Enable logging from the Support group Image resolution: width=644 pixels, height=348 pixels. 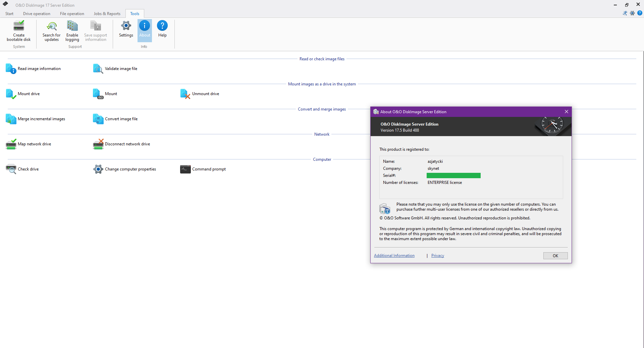(72, 31)
